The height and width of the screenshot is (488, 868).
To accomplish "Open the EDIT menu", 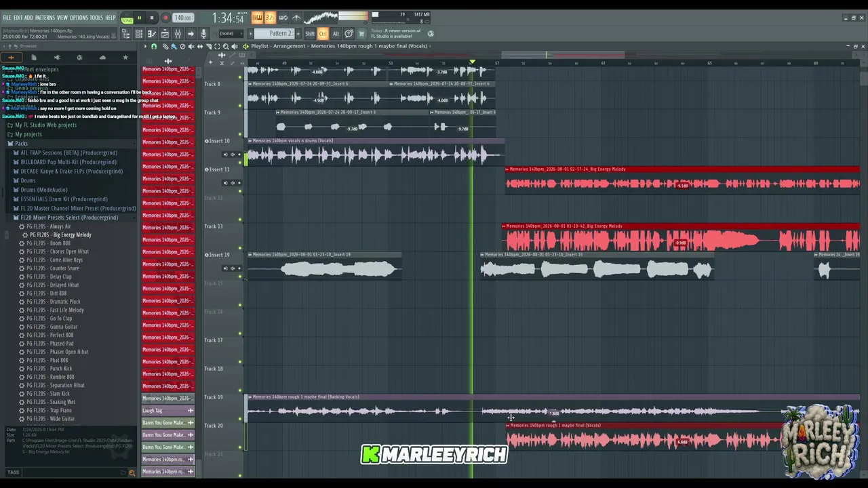I will [x=18, y=18].
